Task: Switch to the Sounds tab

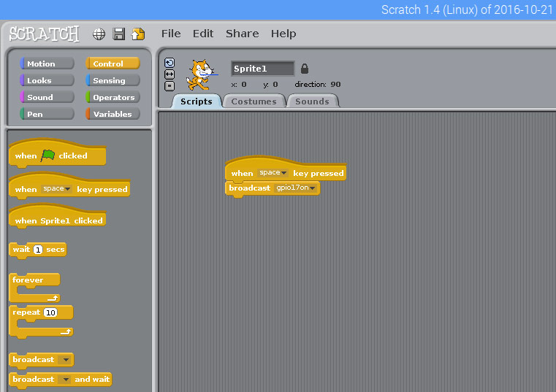Action: [312, 101]
